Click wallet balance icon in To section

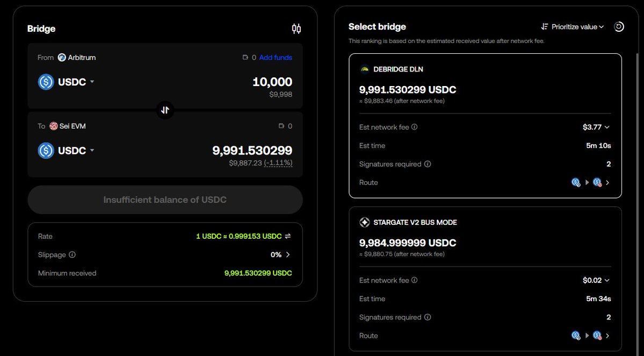pos(281,126)
